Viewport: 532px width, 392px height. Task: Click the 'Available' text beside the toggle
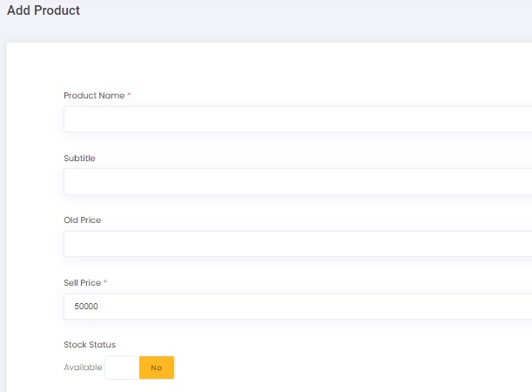[83, 368]
